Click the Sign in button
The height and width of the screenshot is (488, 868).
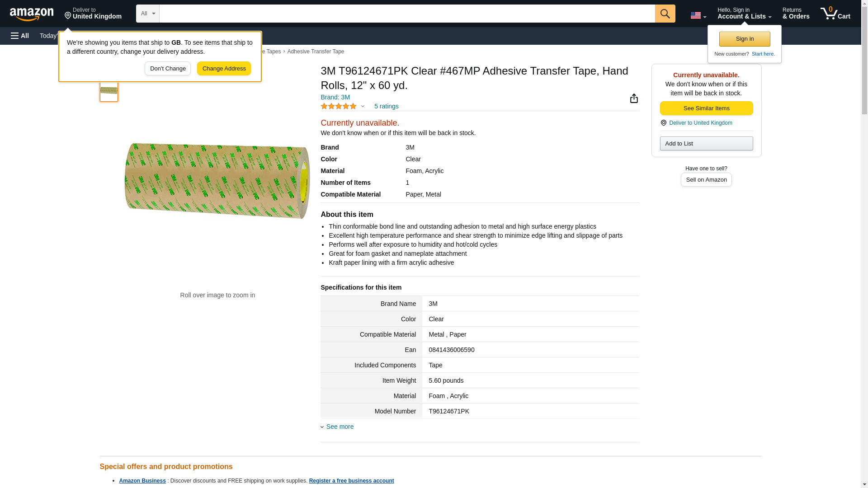click(x=744, y=39)
